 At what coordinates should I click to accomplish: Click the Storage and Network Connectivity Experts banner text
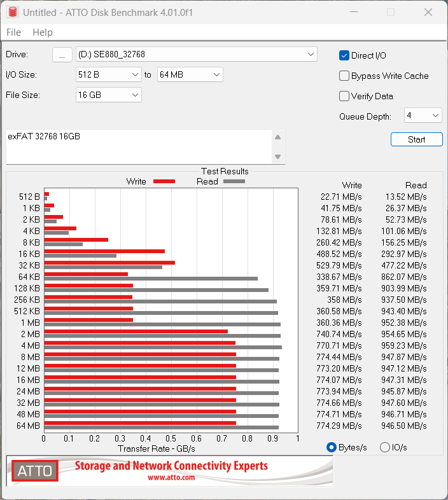[x=171, y=466]
